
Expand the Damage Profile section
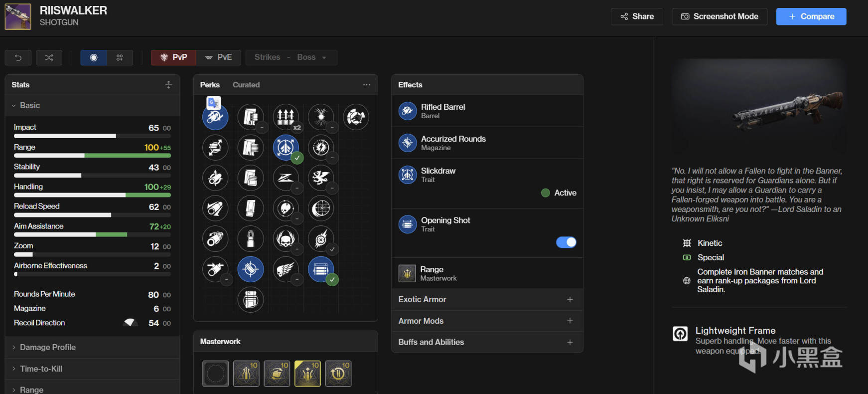pyautogui.click(x=92, y=347)
